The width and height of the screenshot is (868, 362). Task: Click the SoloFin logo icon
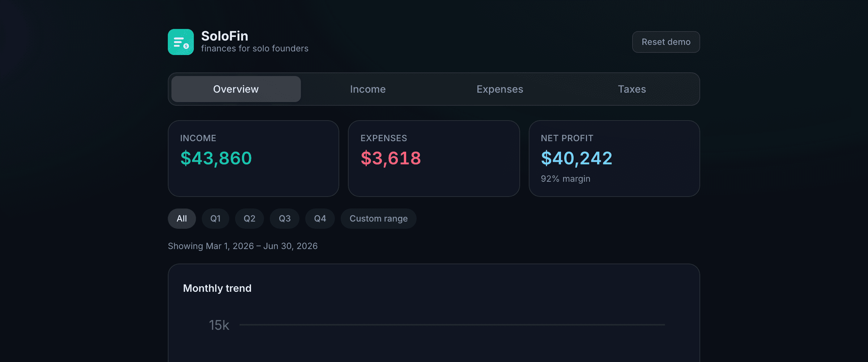[x=181, y=42]
